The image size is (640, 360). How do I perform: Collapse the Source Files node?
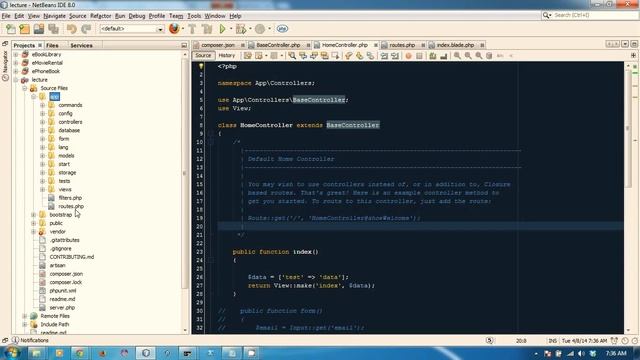pos(25,88)
